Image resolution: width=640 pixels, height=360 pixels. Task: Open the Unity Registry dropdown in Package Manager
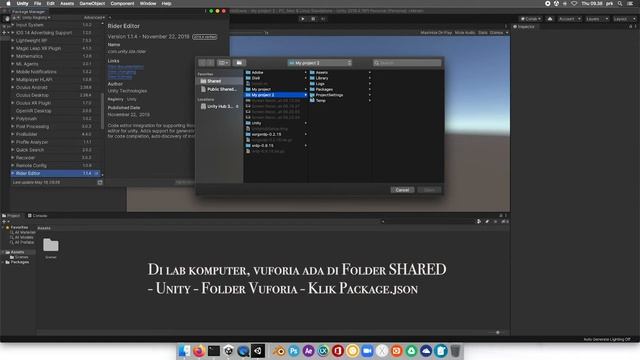pos(36,18)
